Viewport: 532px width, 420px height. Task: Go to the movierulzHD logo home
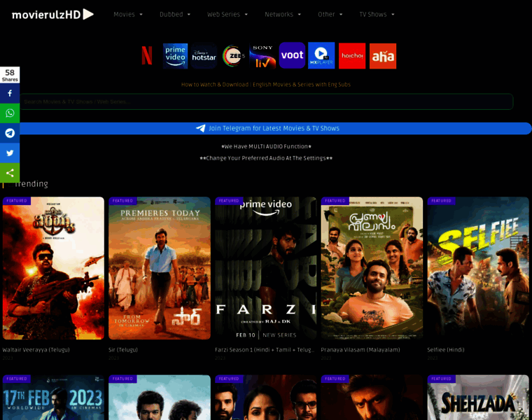point(52,14)
